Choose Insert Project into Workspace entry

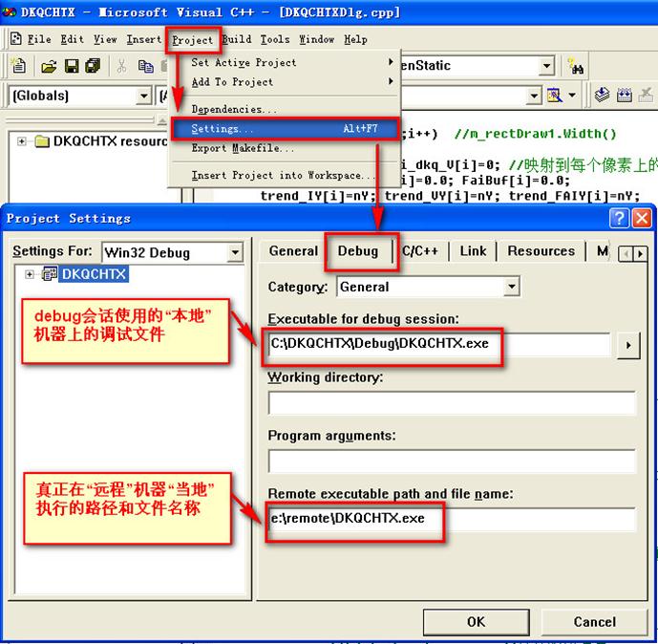[286, 175]
